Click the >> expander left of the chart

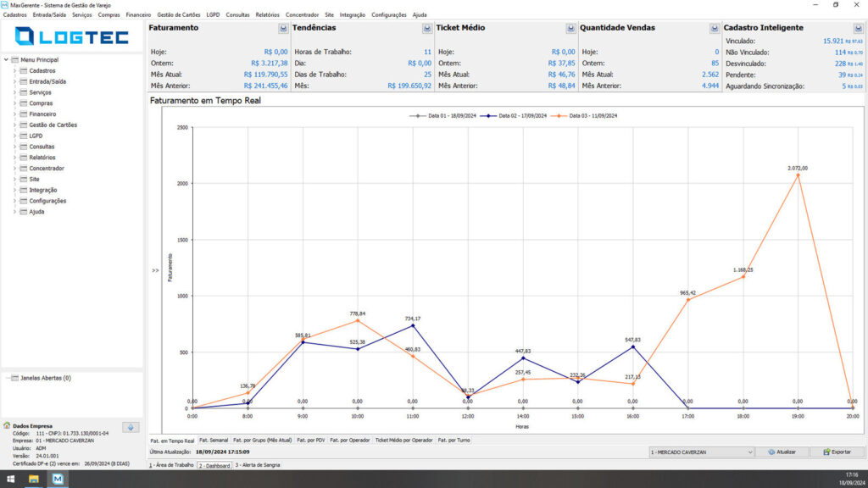pos(156,270)
